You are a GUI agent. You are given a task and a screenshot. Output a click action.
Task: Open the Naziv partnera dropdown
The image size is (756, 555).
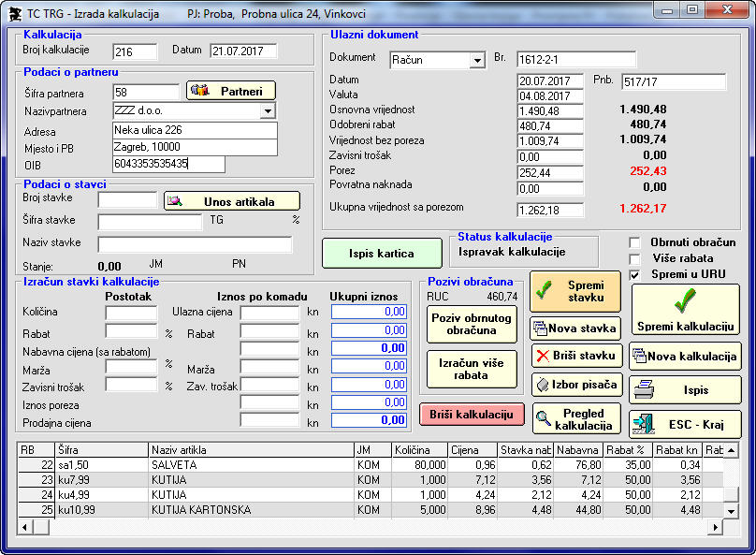coord(268,111)
